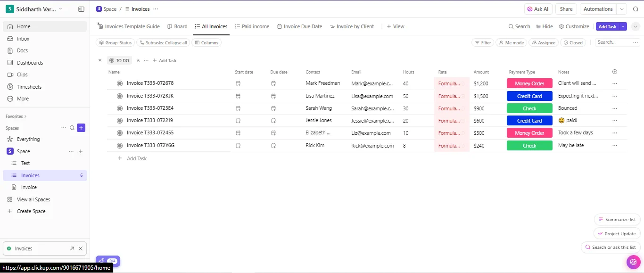Open Clips in the sidebar

[45, 74]
